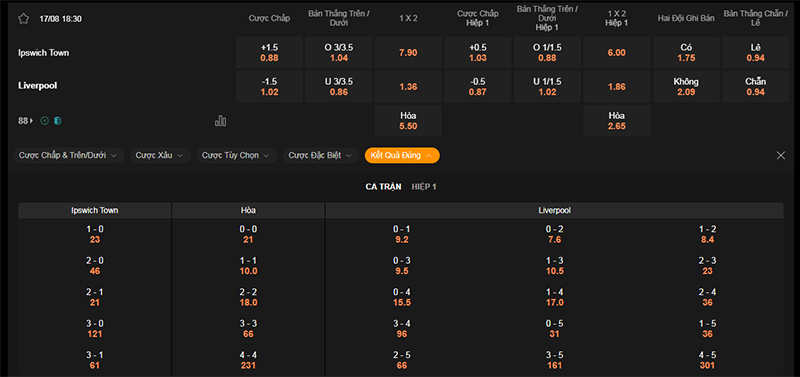Choose Liverpool score 0 - 5 at 31
800x377 pixels.
(x=555, y=329)
